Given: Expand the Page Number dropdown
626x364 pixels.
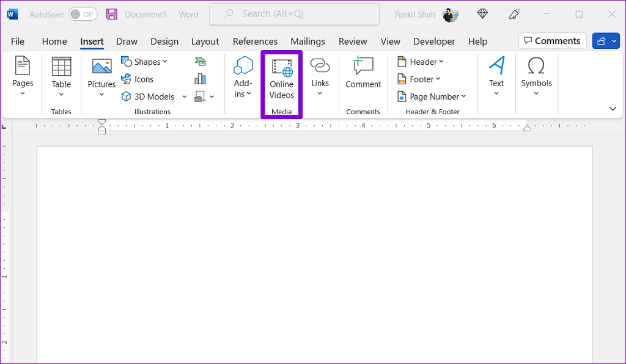Looking at the screenshot, I should click(432, 96).
